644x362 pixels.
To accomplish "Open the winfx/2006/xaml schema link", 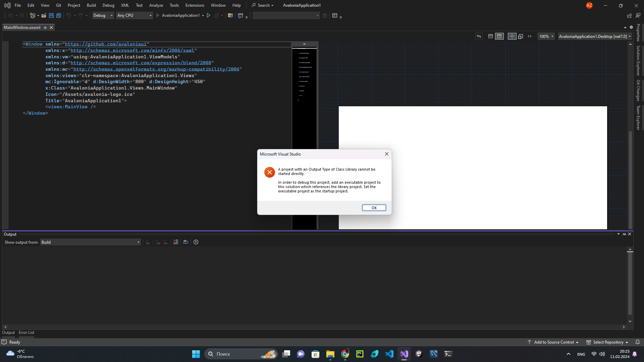I will click(x=132, y=51).
